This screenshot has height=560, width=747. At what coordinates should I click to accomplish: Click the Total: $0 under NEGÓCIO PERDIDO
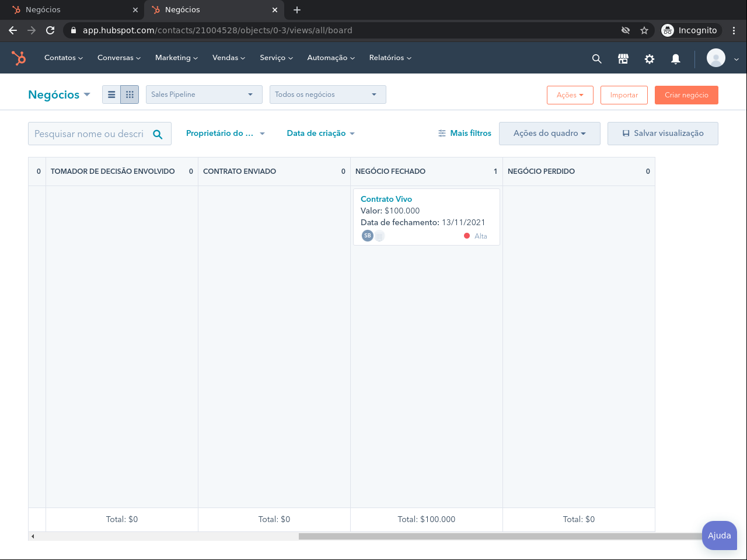579,519
